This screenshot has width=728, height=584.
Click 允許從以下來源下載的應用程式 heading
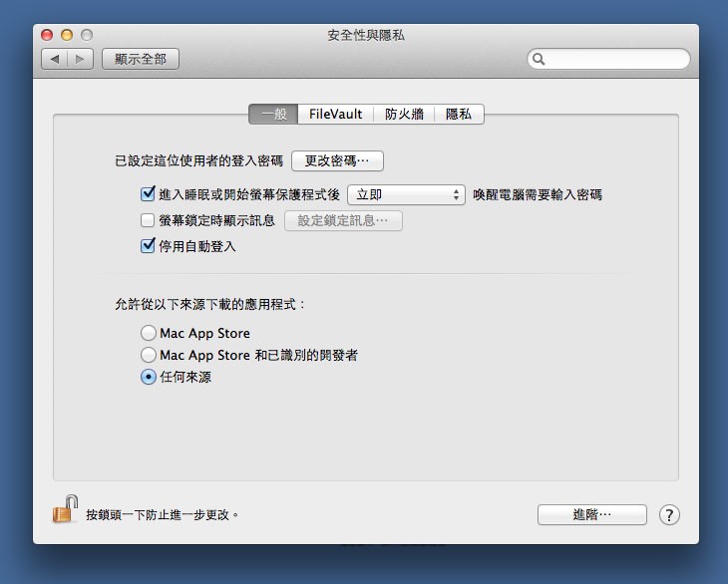click(x=209, y=304)
